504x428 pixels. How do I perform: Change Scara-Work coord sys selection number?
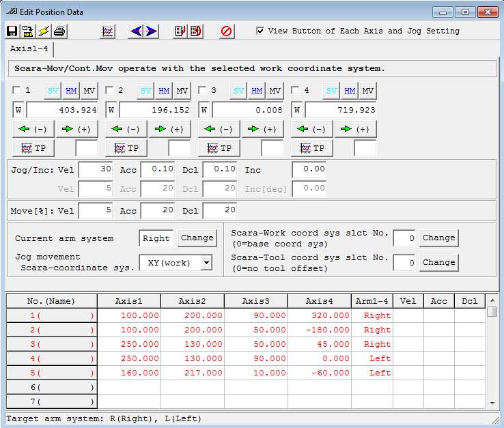click(x=438, y=238)
